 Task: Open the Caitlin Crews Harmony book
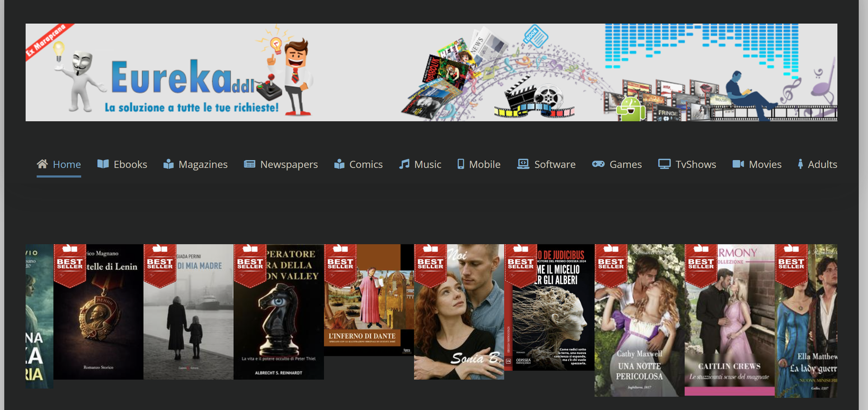pyautogui.click(x=729, y=320)
